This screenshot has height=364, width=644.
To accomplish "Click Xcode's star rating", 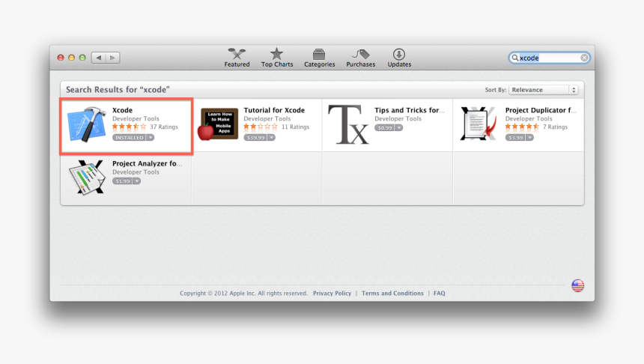I will click(x=129, y=127).
